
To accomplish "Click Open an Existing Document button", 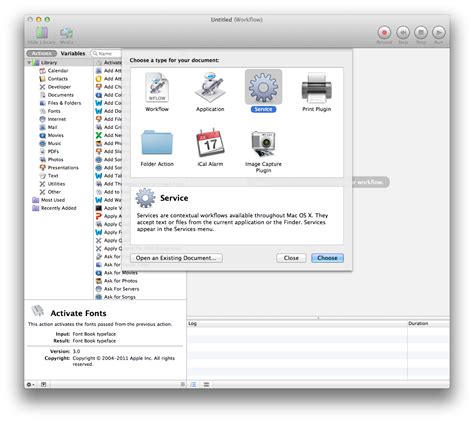I will pyautogui.click(x=176, y=258).
